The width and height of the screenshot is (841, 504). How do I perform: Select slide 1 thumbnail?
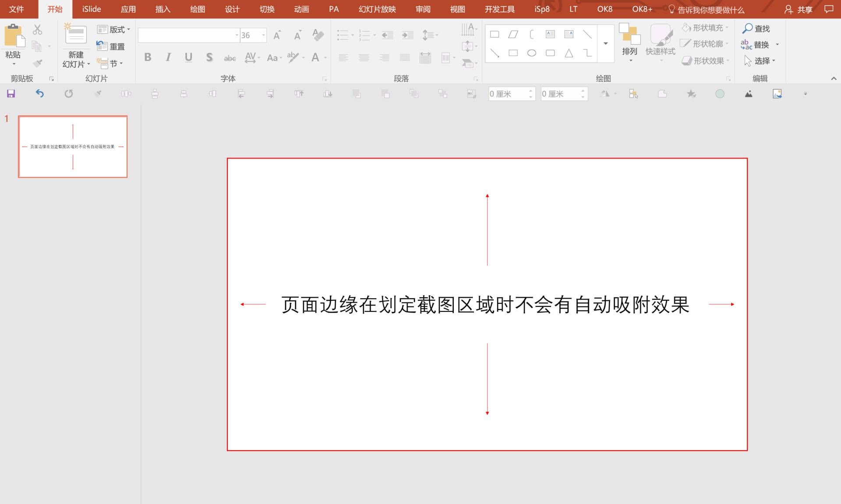coord(73,147)
